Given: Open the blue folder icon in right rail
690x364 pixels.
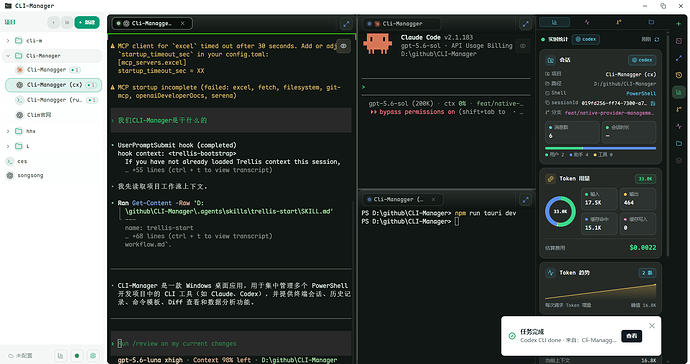Looking at the screenshot, I should [x=679, y=143].
